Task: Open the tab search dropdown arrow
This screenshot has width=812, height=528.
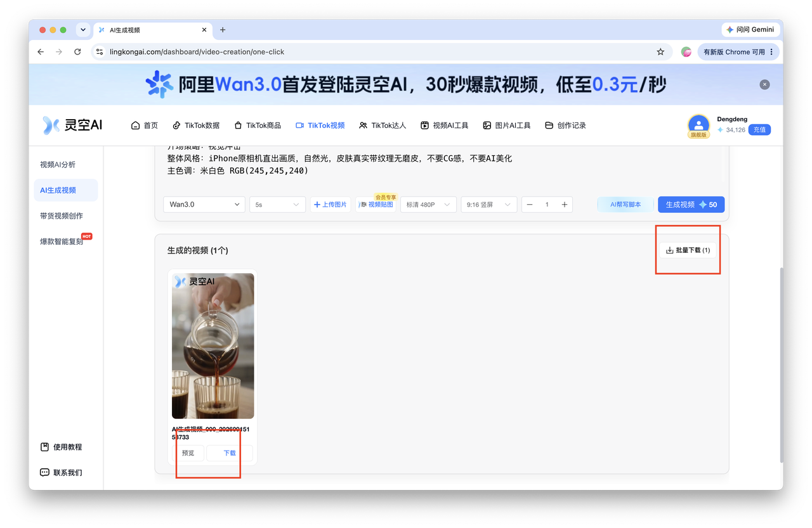Action: tap(83, 30)
